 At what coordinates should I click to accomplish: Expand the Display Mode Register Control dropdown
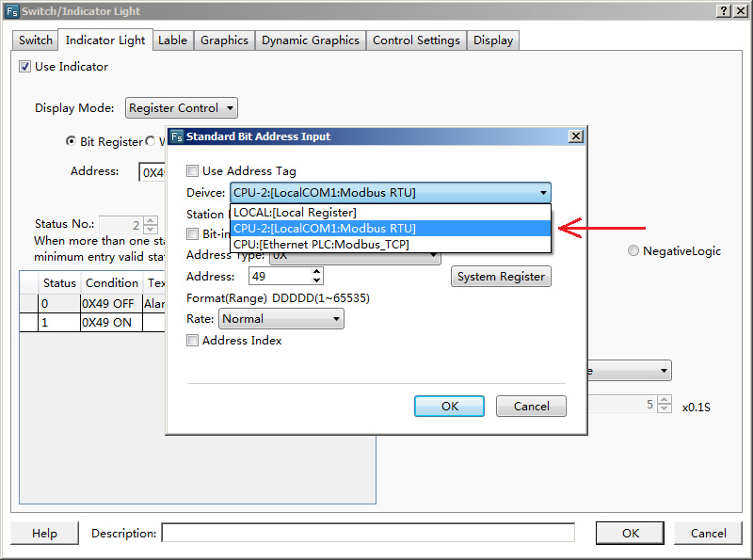181,108
